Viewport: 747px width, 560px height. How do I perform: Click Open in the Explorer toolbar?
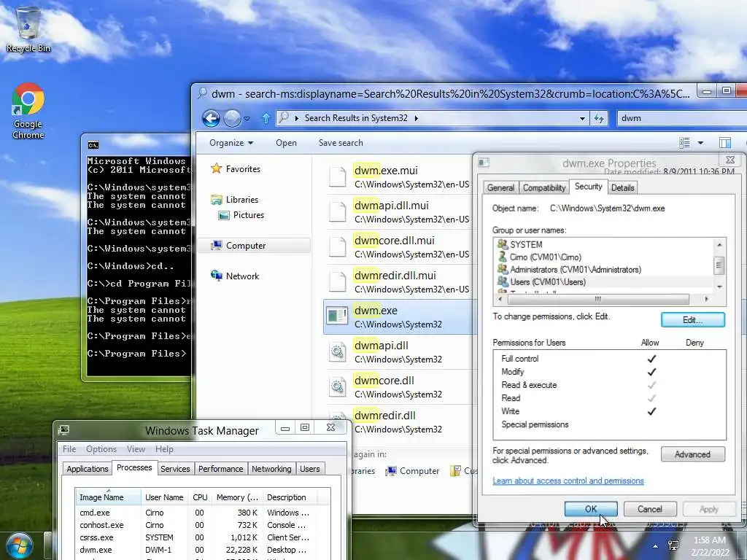click(x=286, y=143)
